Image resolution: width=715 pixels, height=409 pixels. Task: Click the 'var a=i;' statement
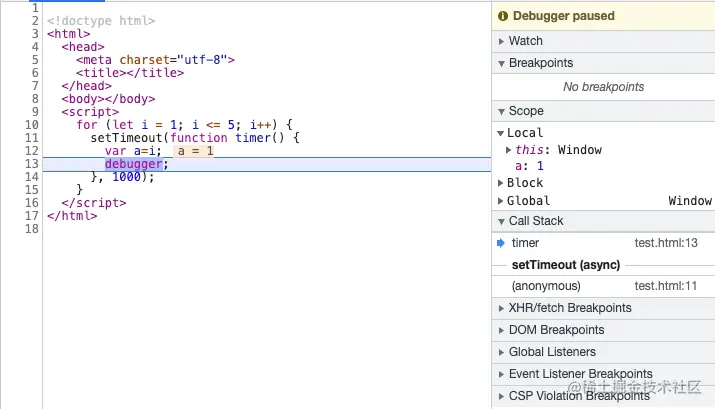133,151
